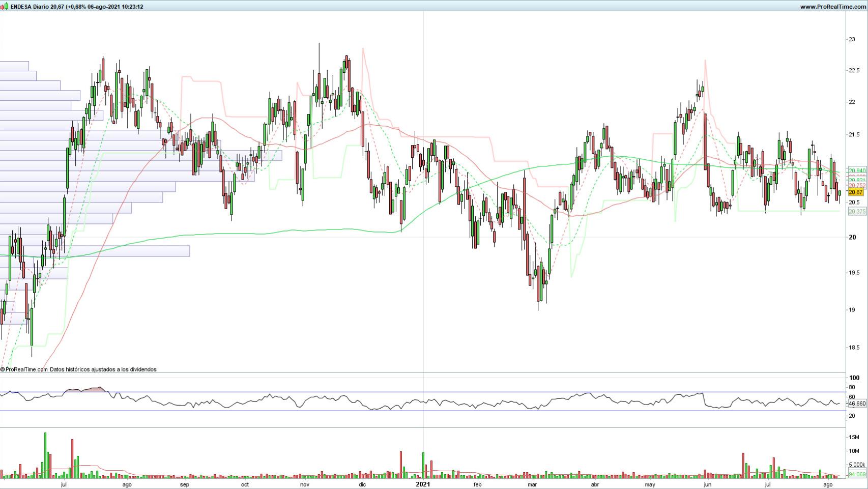Image resolution: width=868 pixels, height=489 pixels.
Task: Click the ProRealTime.com copyright text at bottom left
Action: coord(25,369)
